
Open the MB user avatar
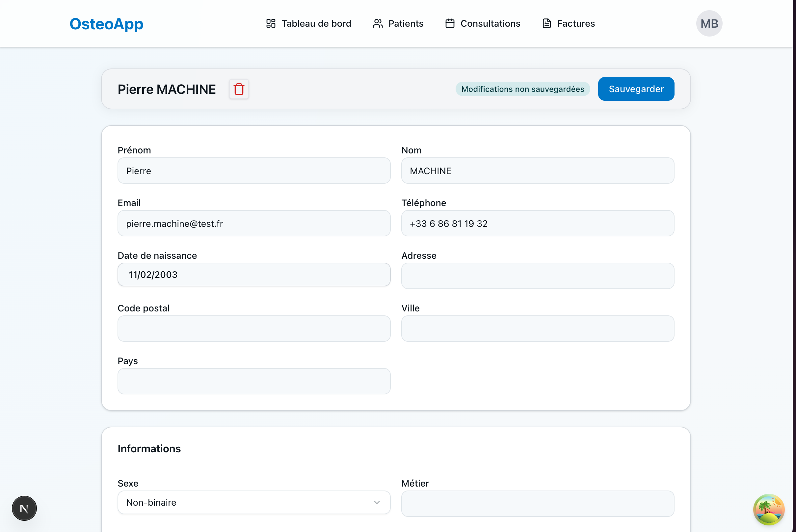coord(709,23)
